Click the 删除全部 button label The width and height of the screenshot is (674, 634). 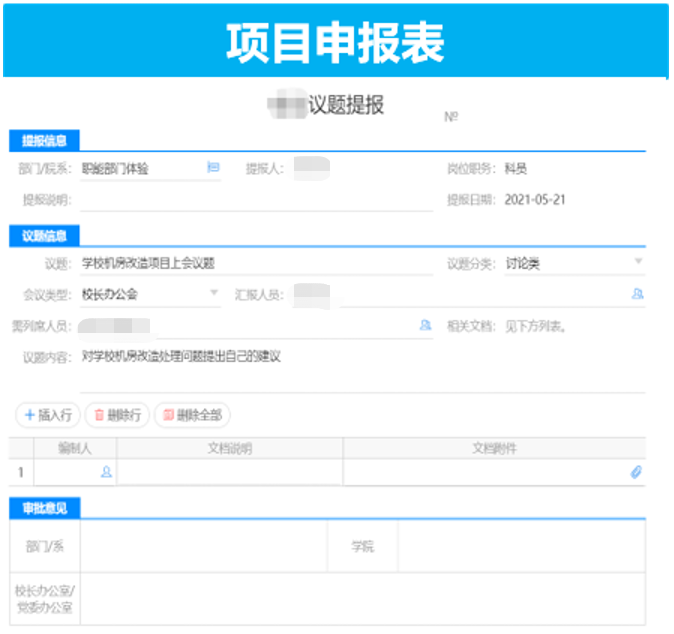pyautogui.click(x=199, y=415)
